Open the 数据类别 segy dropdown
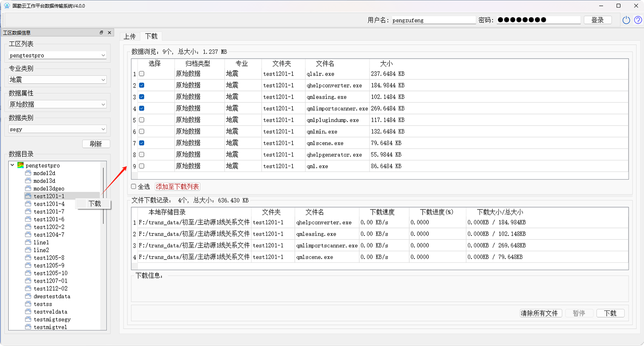This screenshot has width=644, height=346. (57, 129)
